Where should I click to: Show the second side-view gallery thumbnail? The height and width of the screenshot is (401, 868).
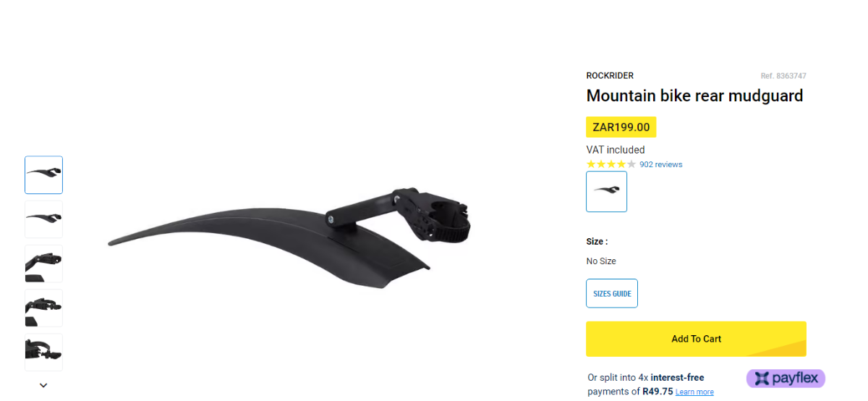pos(43,219)
